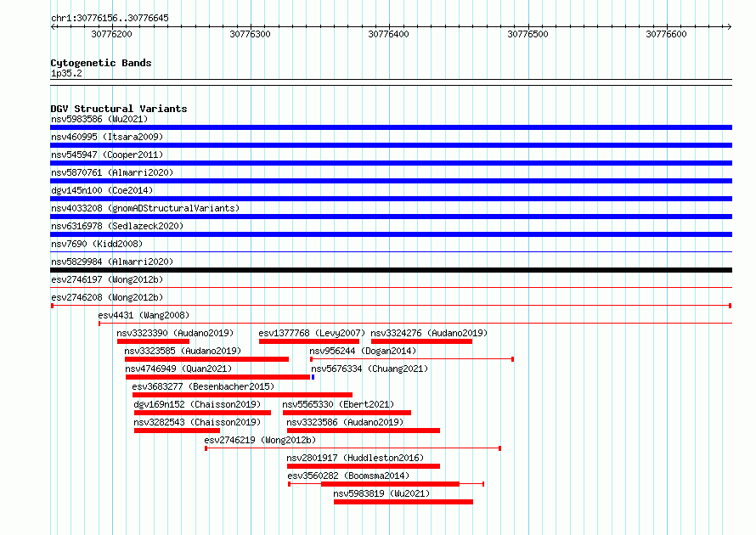Open nsv3323585 (Audano2019) label
Image resolution: width=756 pixels, height=535 pixels.
(183, 351)
